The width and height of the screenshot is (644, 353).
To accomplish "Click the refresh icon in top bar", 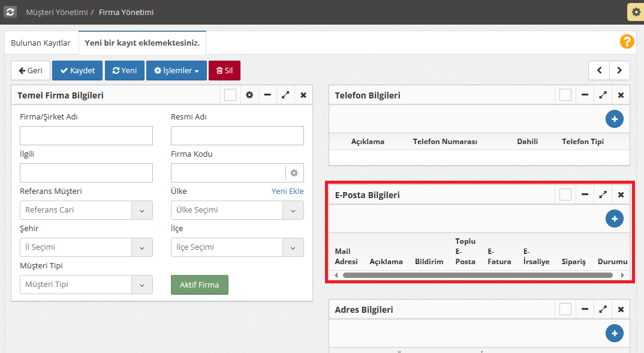I will pos(10,11).
